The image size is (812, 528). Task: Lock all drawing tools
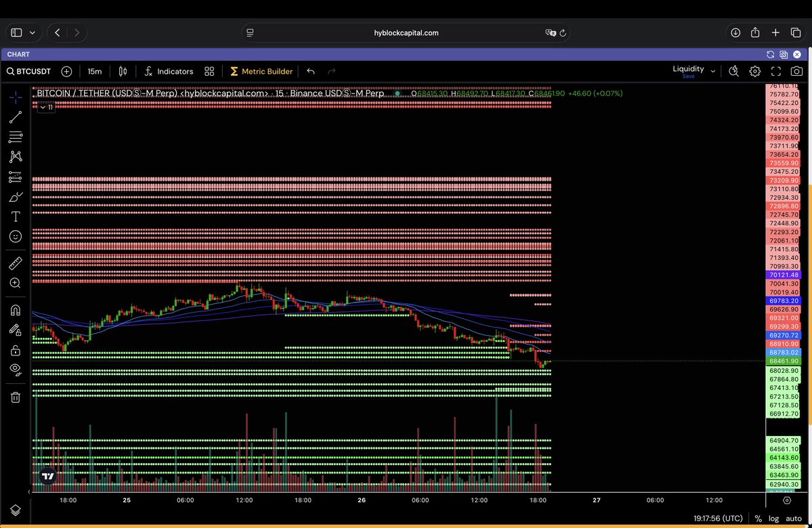16,350
